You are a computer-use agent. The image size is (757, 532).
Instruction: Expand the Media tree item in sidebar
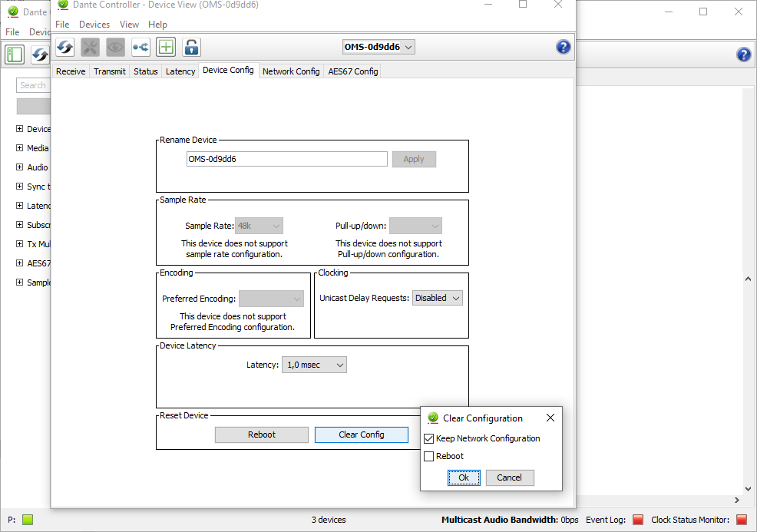[20, 148]
